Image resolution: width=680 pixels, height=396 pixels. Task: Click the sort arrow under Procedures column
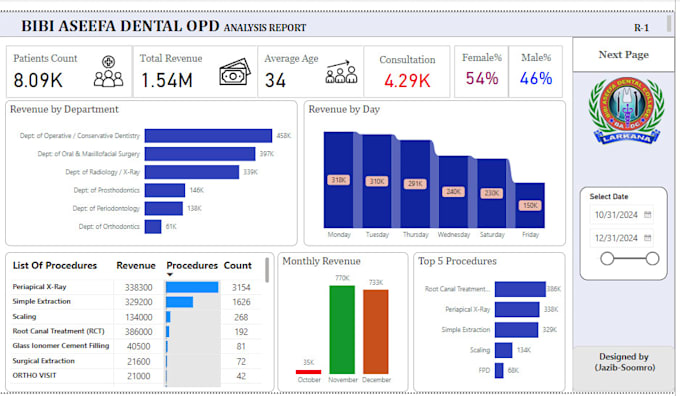pyautogui.click(x=170, y=275)
